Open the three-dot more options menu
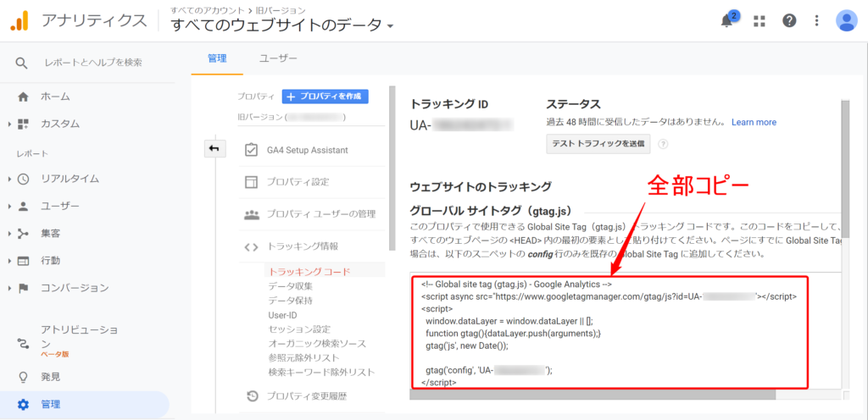 817,21
